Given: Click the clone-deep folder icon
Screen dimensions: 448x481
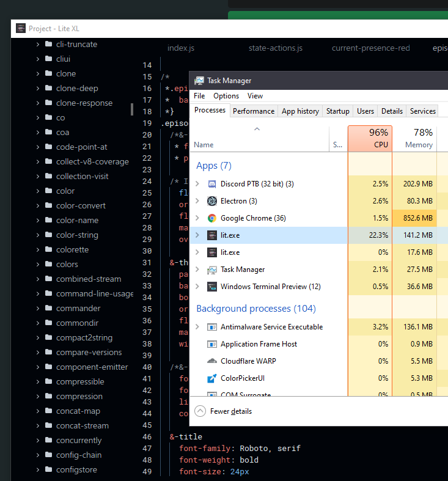Looking at the screenshot, I should (x=48, y=89).
